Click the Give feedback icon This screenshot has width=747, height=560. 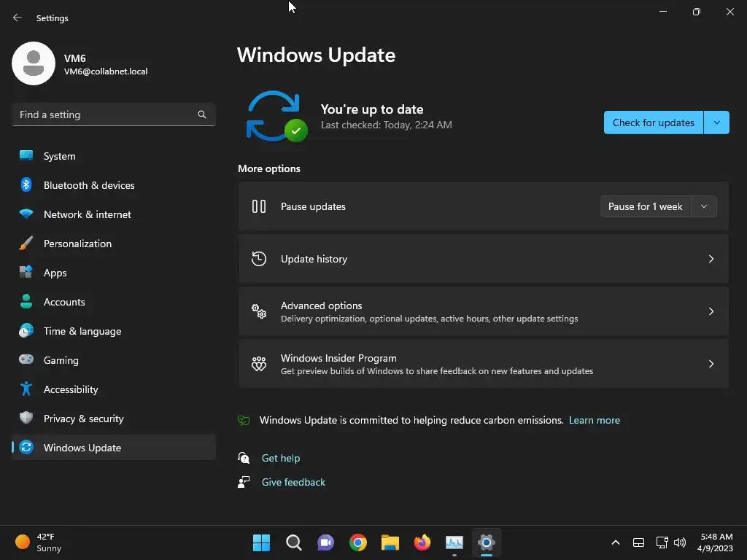[x=244, y=482]
